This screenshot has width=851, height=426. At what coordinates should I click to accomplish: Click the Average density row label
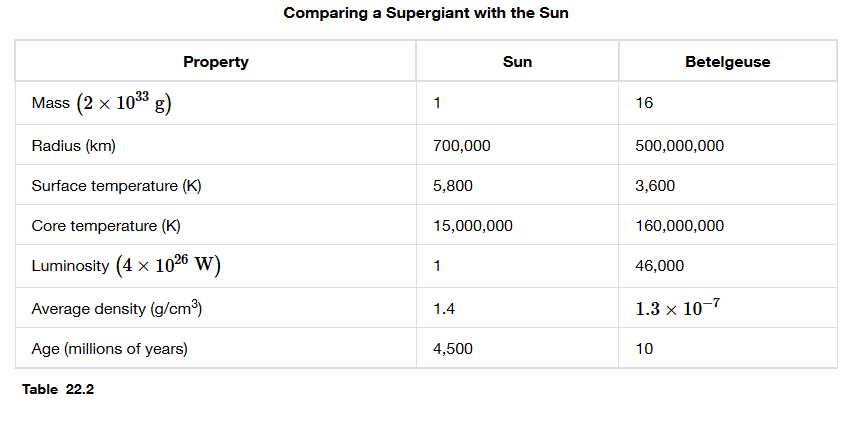(x=117, y=308)
